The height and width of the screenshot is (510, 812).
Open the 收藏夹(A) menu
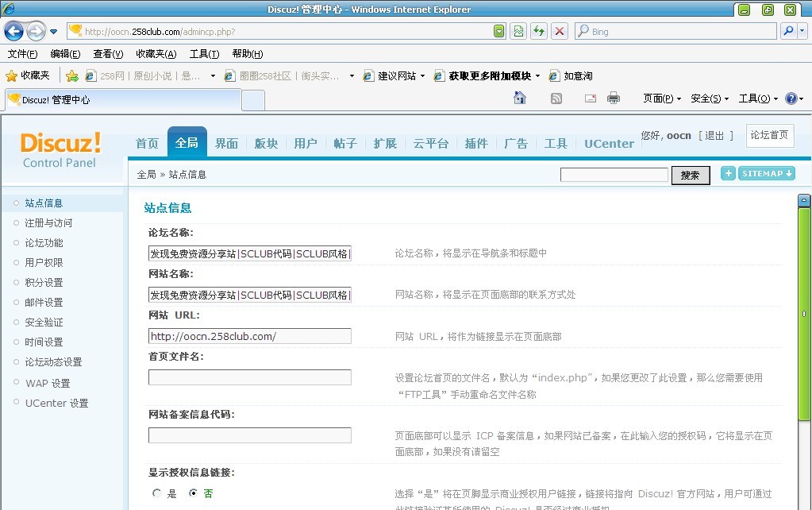point(156,54)
